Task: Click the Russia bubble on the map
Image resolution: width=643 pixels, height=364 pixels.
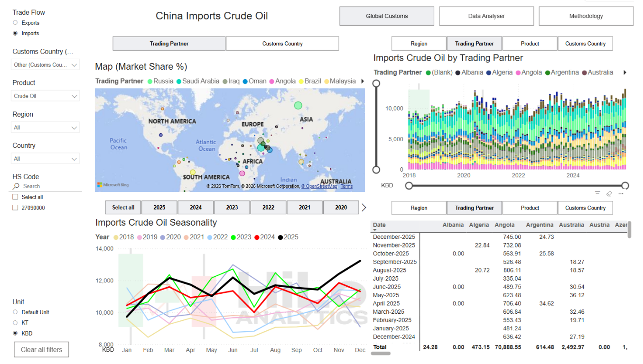Action: [298, 105]
